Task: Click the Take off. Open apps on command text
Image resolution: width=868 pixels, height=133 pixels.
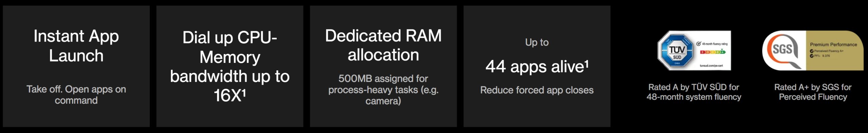Action: [x=76, y=95]
